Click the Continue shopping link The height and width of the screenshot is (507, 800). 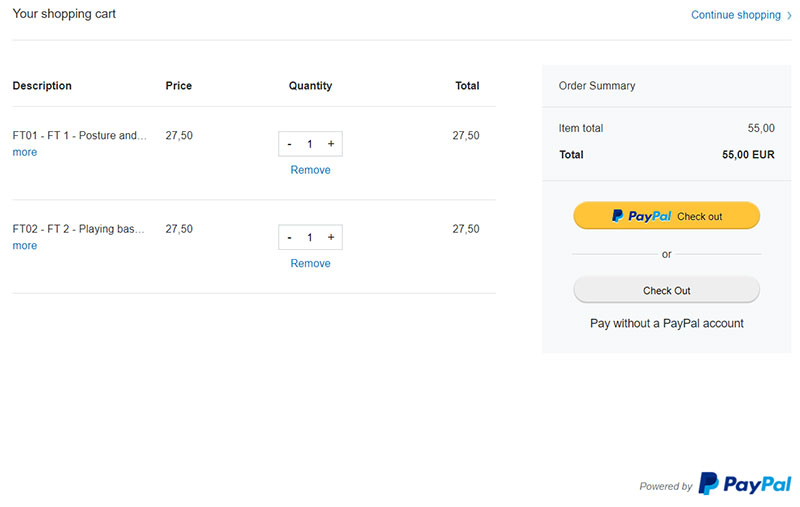(x=736, y=15)
